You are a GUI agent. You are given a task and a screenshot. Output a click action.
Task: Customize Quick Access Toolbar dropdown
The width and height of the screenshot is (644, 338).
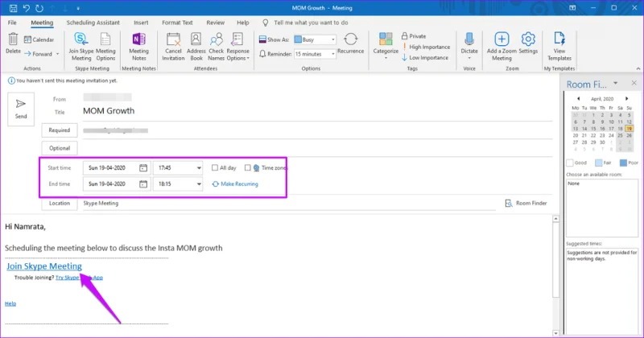pyautogui.click(x=78, y=8)
